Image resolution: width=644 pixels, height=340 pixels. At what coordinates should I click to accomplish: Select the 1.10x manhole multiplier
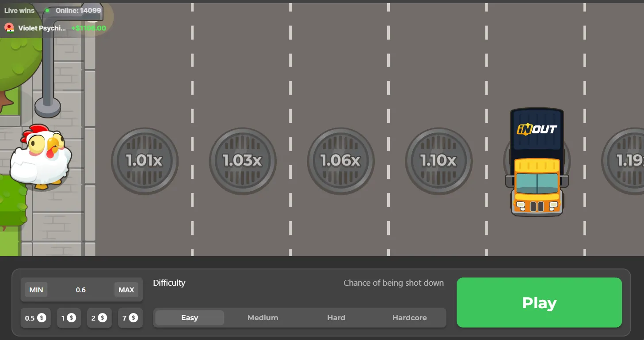tap(439, 161)
